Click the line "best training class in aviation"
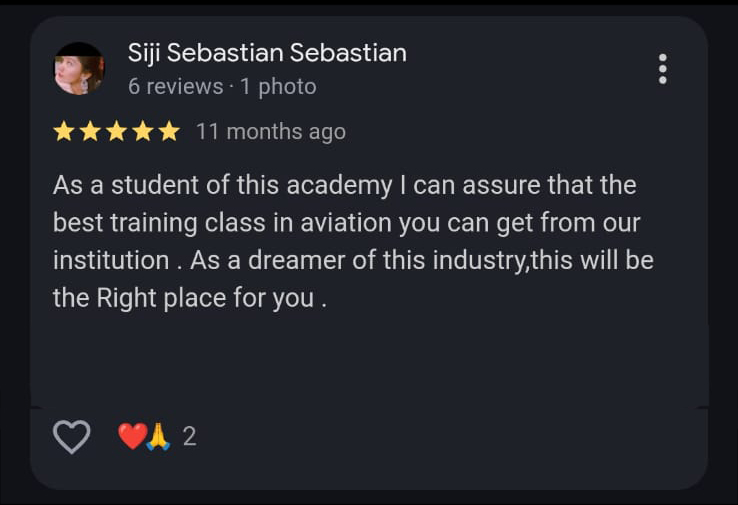This screenshot has height=505, width=738. click(x=346, y=223)
